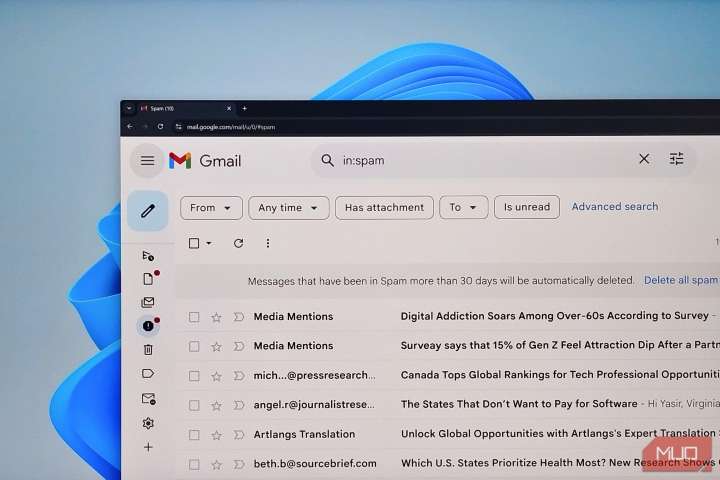Clear the in:spam search with the X
The height and width of the screenshot is (480, 720).
pos(644,159)
